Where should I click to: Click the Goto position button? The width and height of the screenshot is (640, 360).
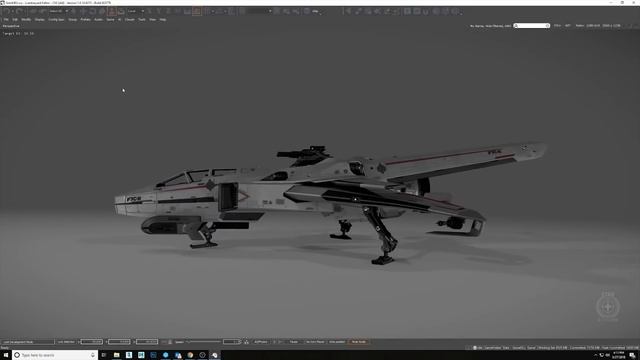pyautogui.click(x=337, y=342)
